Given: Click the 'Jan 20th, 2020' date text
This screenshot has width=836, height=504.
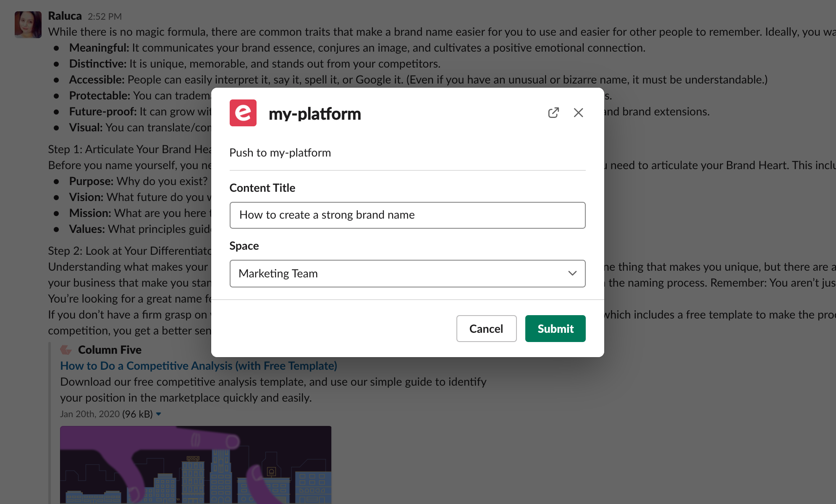Looking at the screenshot, I should pos(90,414).
